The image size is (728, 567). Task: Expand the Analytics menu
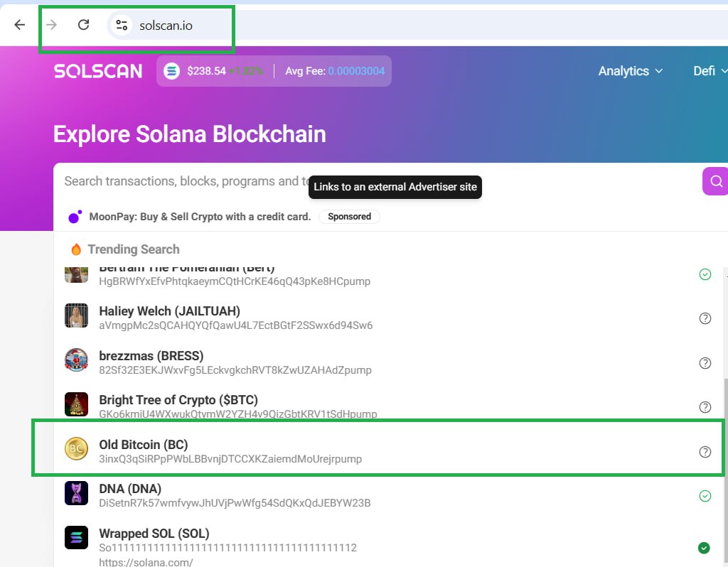[630, 71]
